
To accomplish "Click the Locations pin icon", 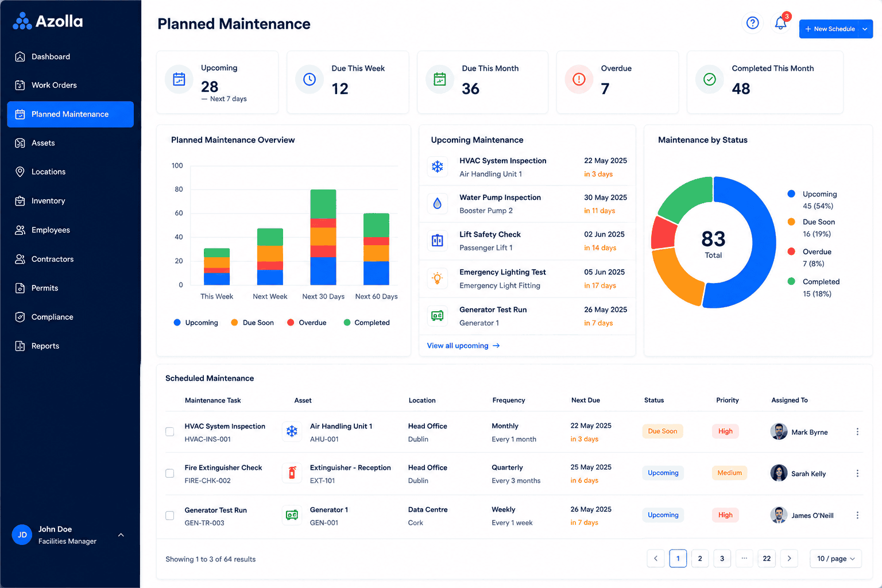I will [x=20, y=172].
